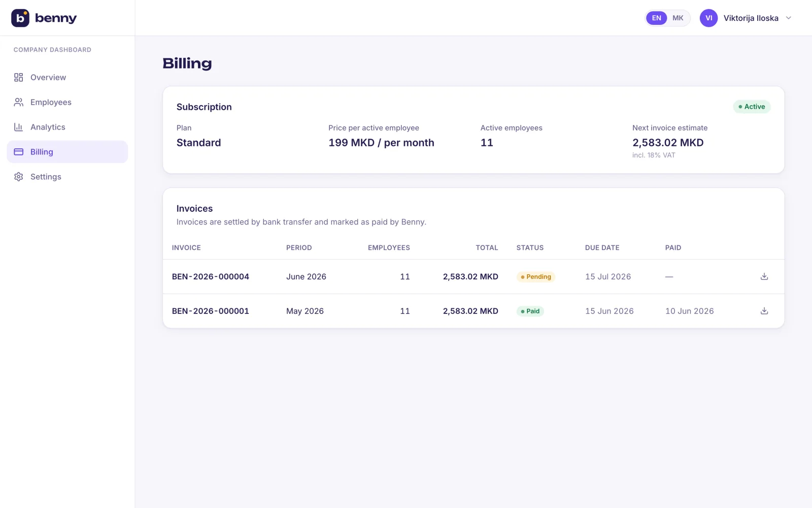Click the Billing page heading
The height and width of the screenshot is (508, 812).
click(187, 63)
